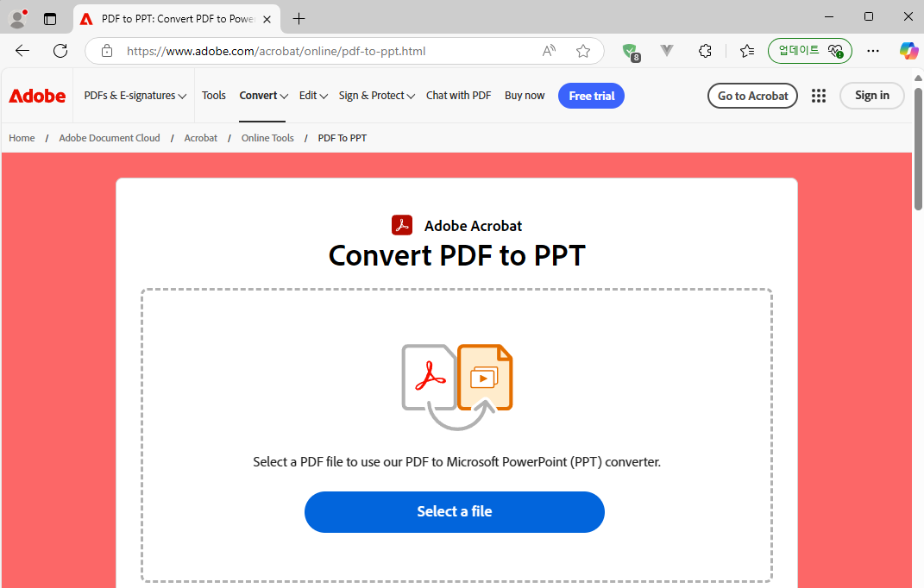Expand PDFs & E-signatures menu
924x588 pixels.
point(135,96)
